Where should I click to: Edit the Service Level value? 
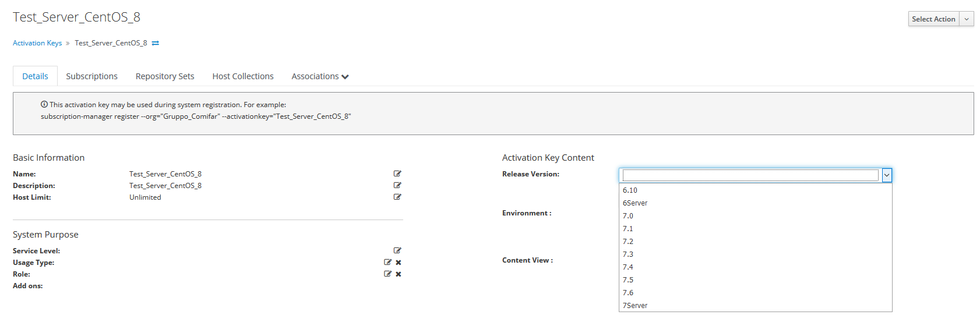pyautogui.click(x=397, y=250)
